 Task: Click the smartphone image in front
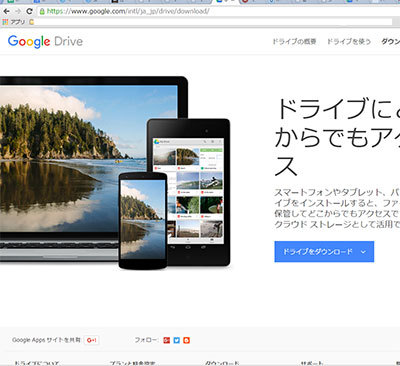point(143,221)
